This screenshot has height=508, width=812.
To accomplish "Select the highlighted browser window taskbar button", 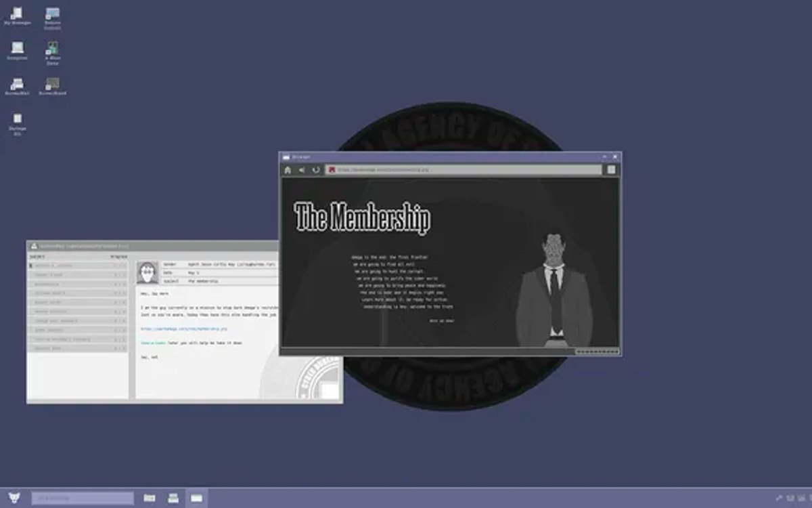I will click(x=196, y=498).
